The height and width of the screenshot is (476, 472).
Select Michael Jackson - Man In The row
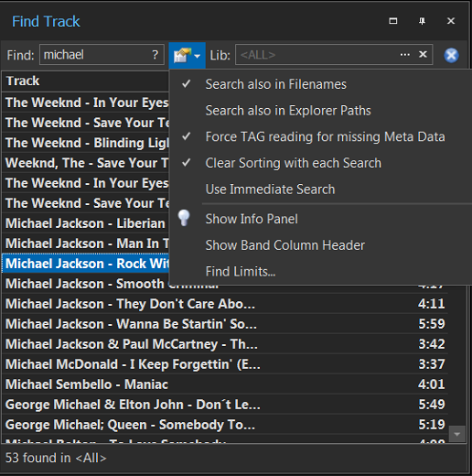pyautogui.click(x=86, y=243)
